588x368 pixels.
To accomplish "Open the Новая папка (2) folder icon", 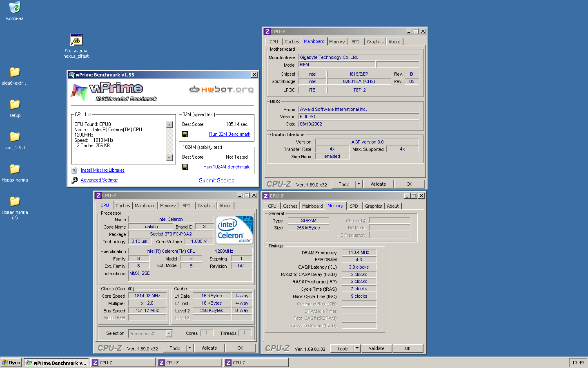I will coord(15,201).
